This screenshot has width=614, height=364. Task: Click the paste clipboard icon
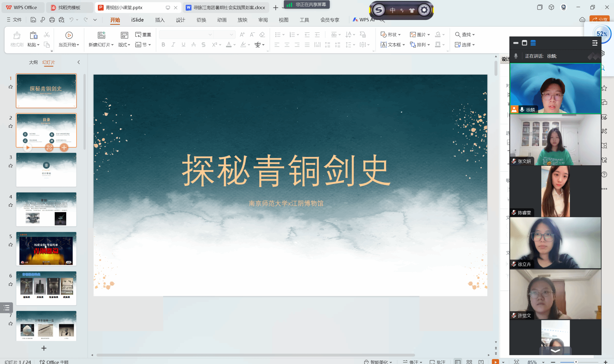pyautogui.click(x=34, y=35)
